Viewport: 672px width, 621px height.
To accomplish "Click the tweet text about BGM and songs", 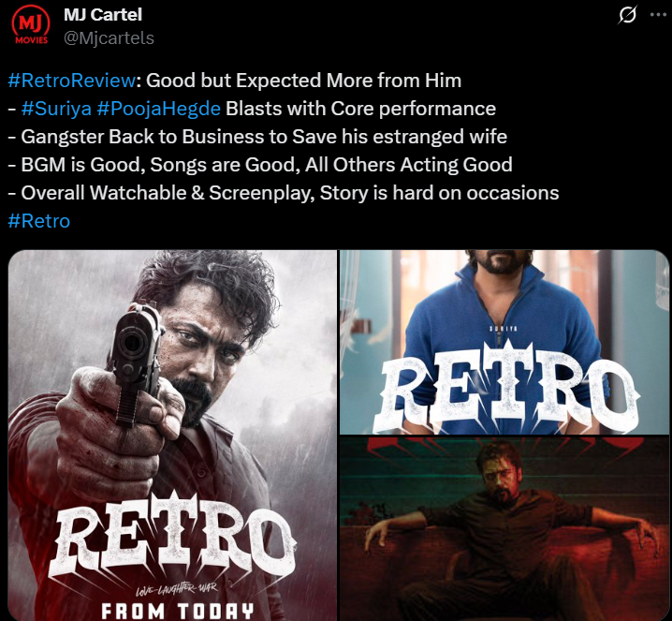I will click(x=260, y=165).
